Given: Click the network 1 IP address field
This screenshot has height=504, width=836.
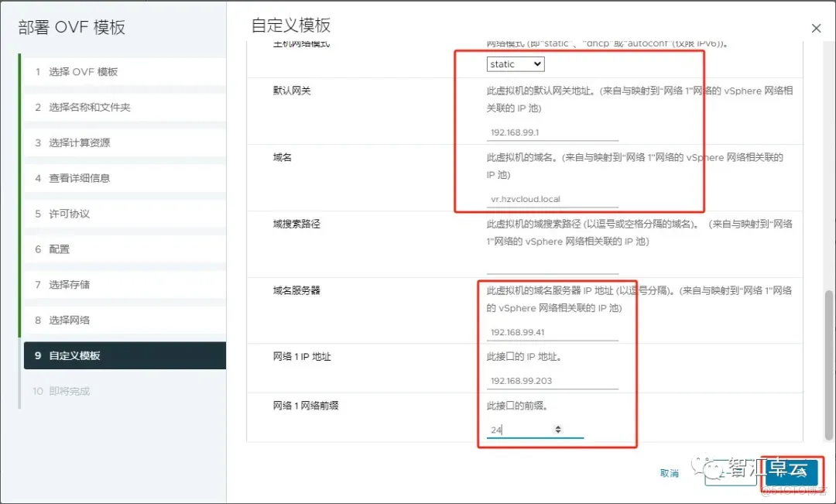Looking at the screenshot, I should coord(553,381).
